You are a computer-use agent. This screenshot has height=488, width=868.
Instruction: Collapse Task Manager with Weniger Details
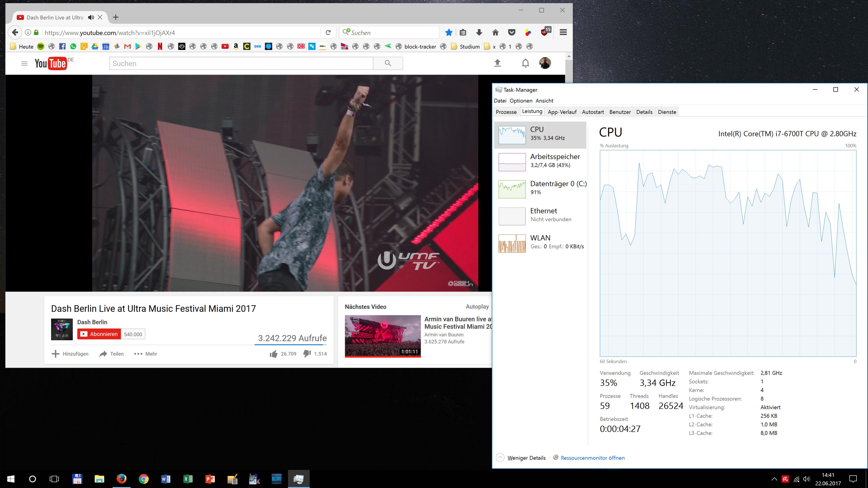tap(526, 458)
